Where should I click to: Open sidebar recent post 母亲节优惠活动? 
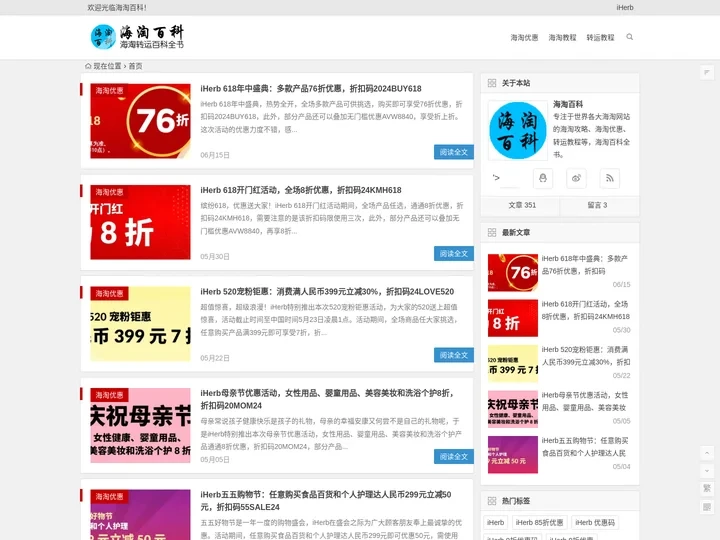point(585,401)
